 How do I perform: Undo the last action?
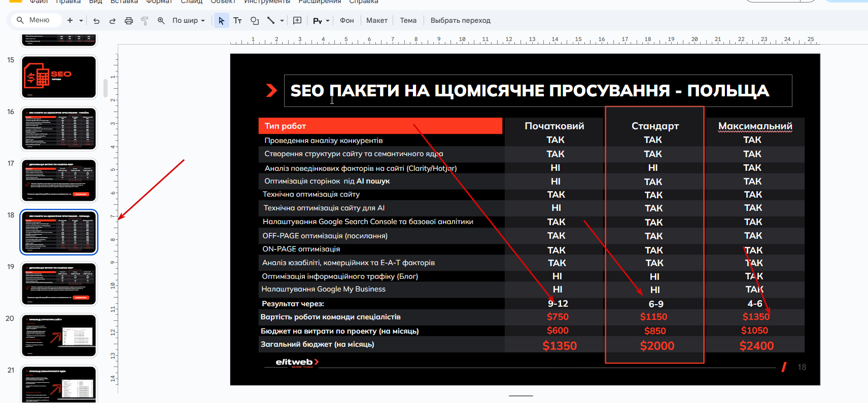[x=96, y=21]
